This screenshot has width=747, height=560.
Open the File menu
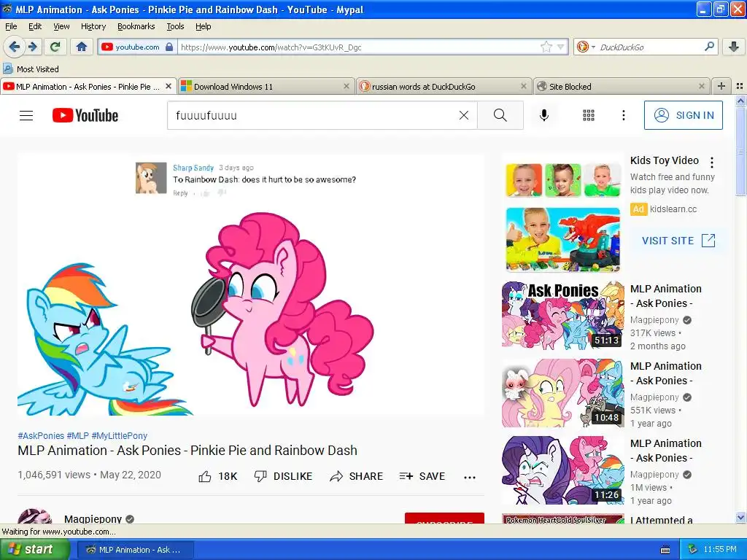pos(11,26)
